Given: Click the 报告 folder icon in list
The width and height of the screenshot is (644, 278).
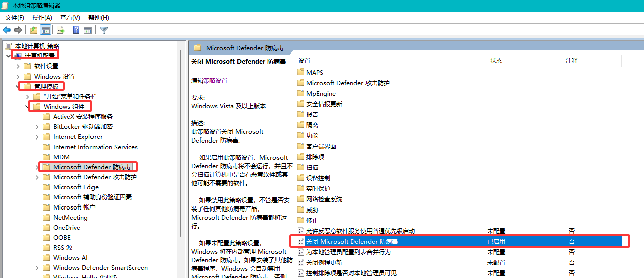Looking at the screenshot, I should click(301, 114).
